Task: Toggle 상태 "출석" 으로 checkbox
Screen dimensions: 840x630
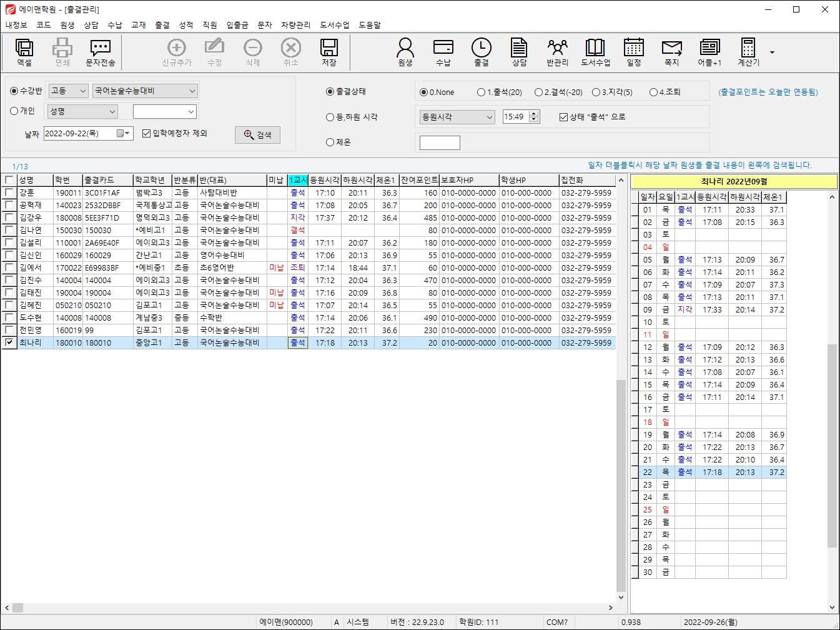Action: pyautogui.click(x=563, y=117)
